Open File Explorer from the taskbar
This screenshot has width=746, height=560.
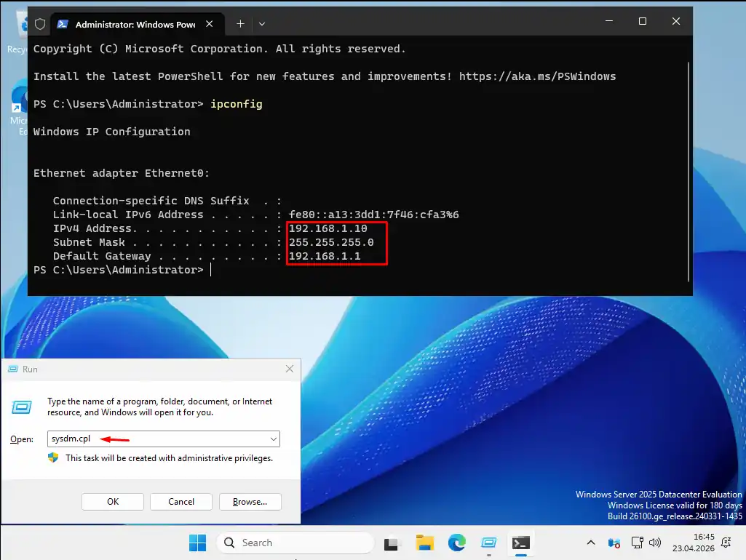point(424,543)
